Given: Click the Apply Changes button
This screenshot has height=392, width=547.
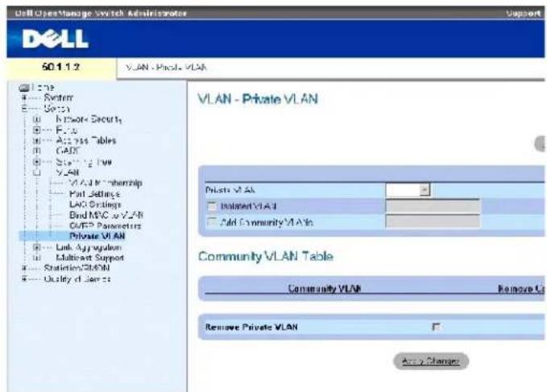Looking at the screenshot, I should (431, 361).
